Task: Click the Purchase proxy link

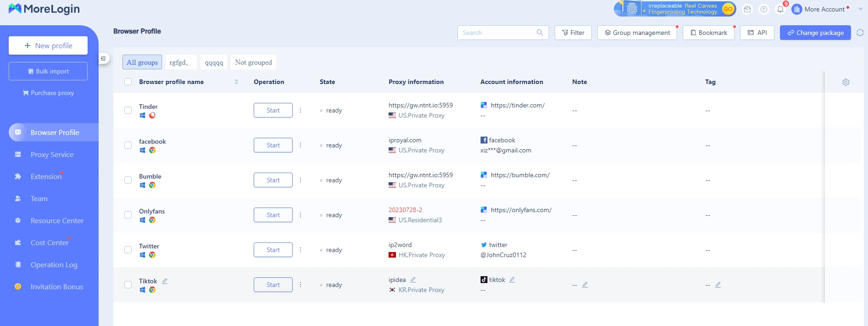Action: (x=48, y=93)
